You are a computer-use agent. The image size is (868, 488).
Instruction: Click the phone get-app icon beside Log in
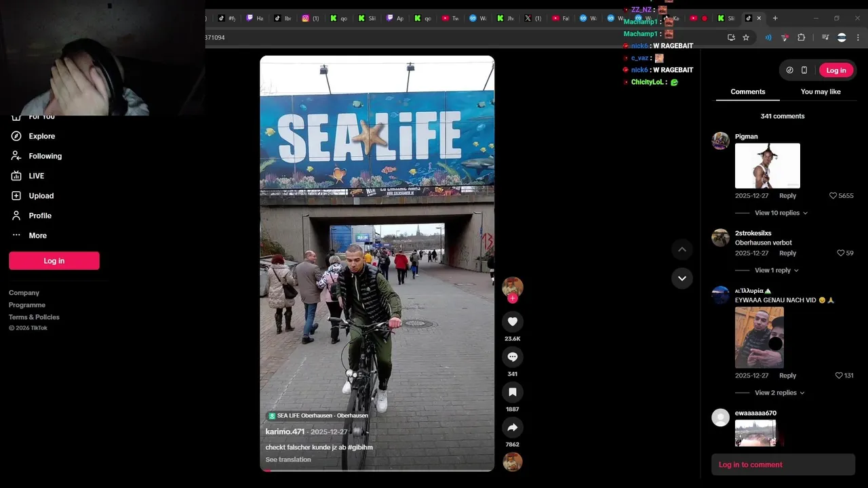coord(804,70)
